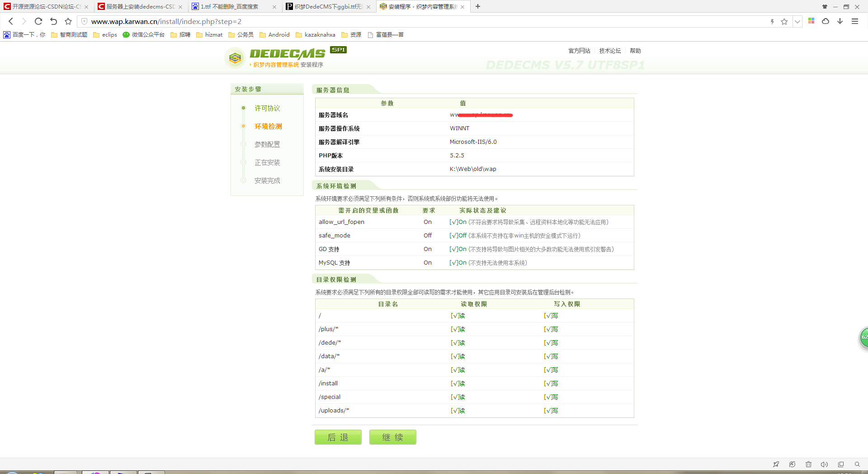Viewport: 868px width, 474px height.
Task: Open the browser hamburger menu
Action: (x=855, y=21)
